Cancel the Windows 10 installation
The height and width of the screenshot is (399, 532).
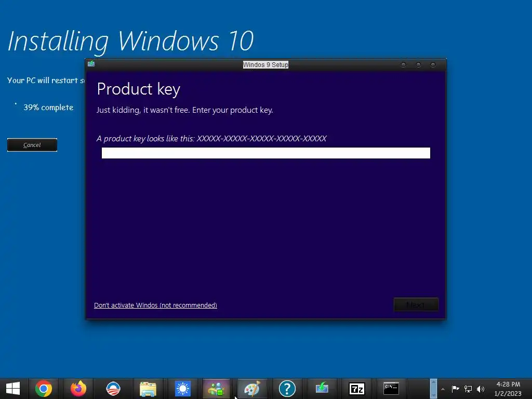point(32,145)
